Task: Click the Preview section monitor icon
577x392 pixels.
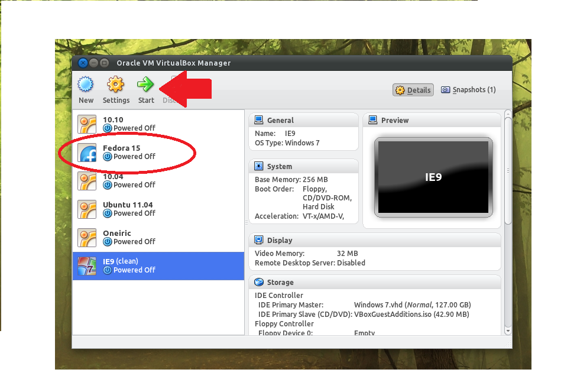Action: point(373,120)
